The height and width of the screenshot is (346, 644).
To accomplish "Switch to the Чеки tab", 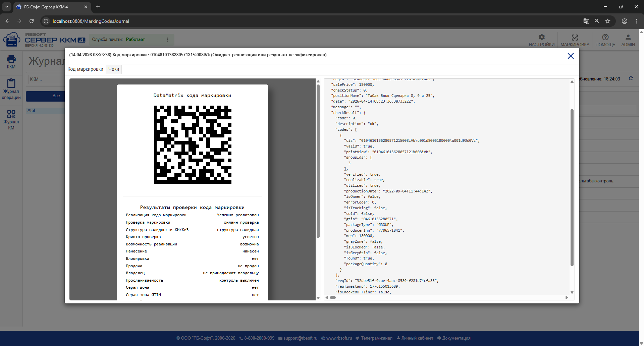I will pos(114,69).
